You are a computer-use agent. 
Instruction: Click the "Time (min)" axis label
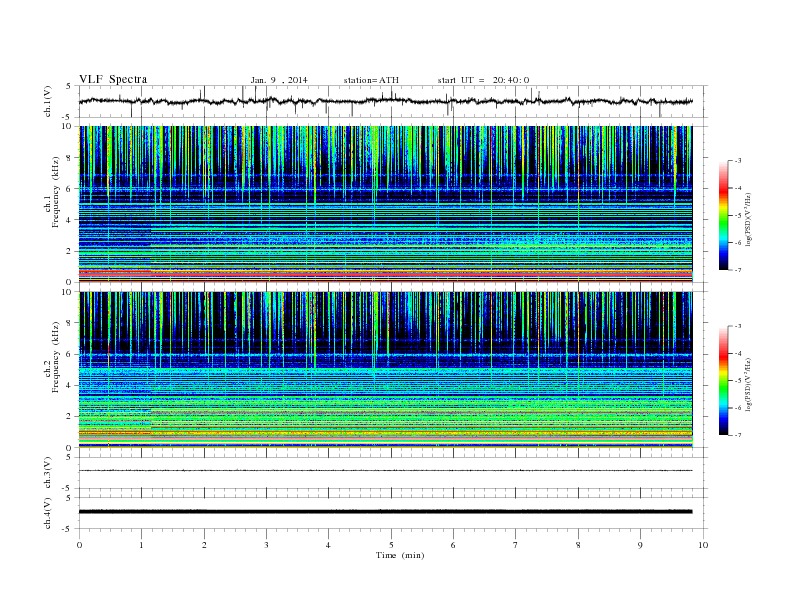tap(400, 555)
